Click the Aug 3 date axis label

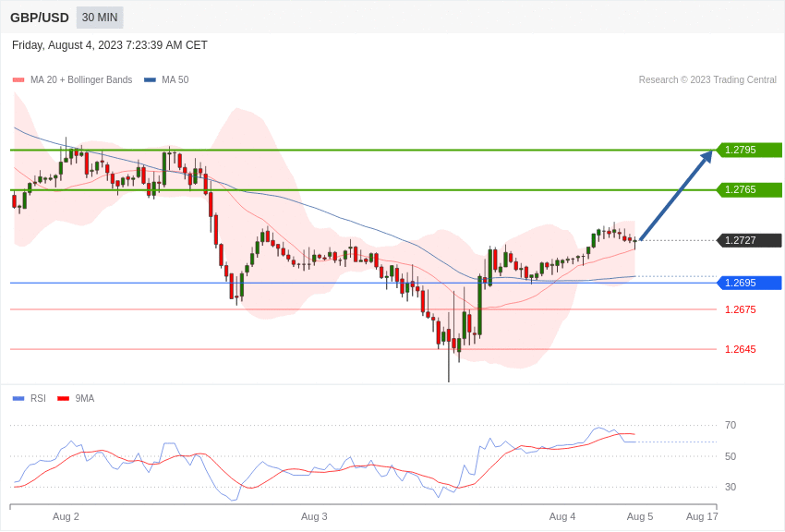pos(314,516)
